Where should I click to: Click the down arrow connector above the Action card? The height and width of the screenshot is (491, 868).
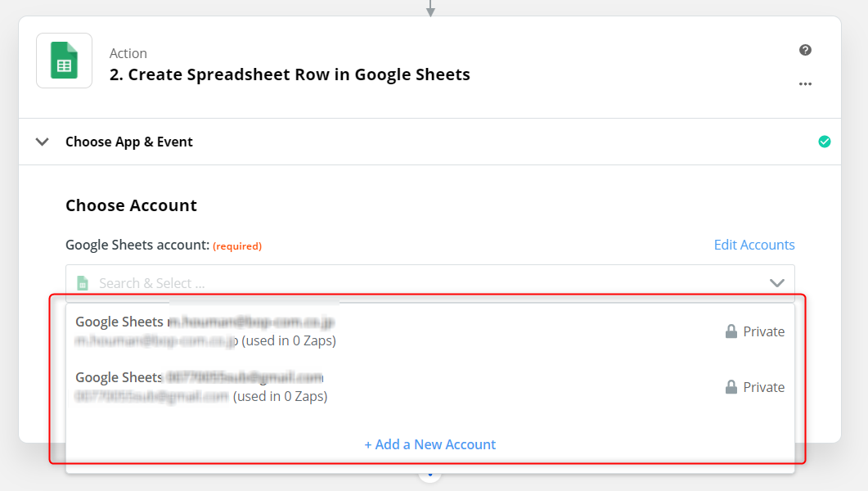pyautogui.click(x=430, y=9)
